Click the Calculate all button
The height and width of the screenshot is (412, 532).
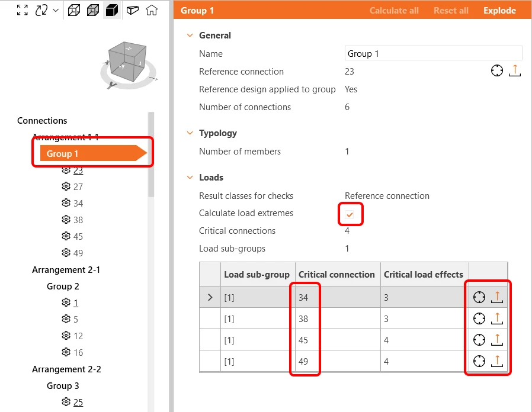(x=394, y=11)
